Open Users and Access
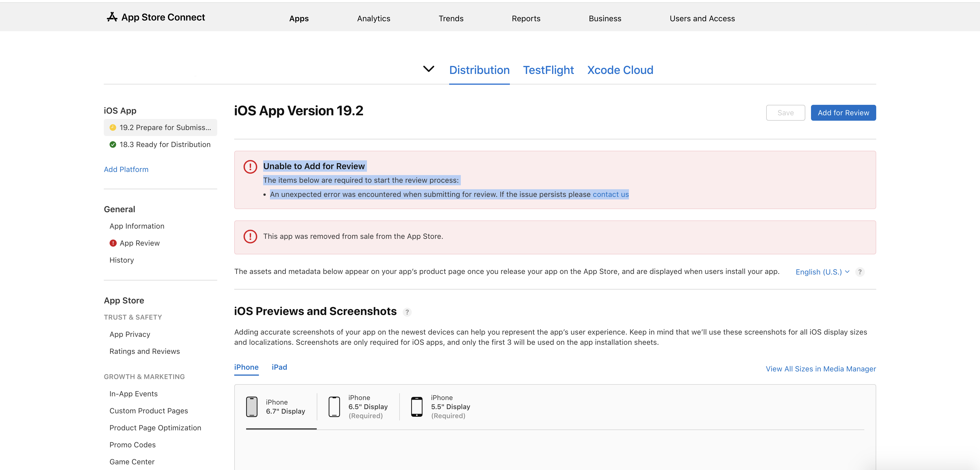The width and height of the screenshot is (980, 470). point(702,19)
